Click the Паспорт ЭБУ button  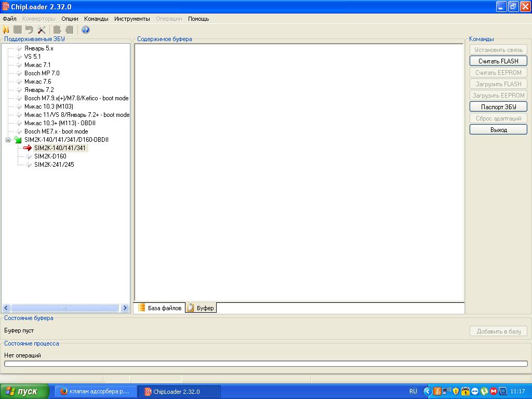(x=498, y=107)
